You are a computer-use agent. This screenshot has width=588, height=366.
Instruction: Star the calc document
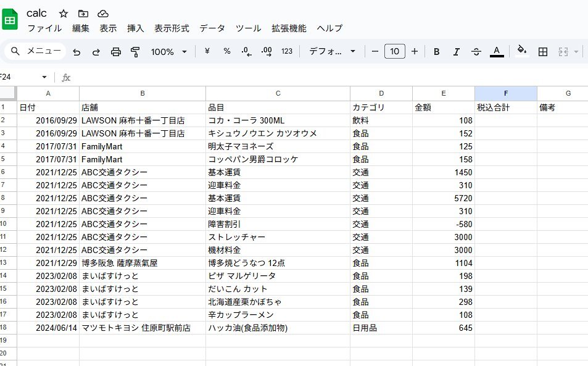point(64,14)
